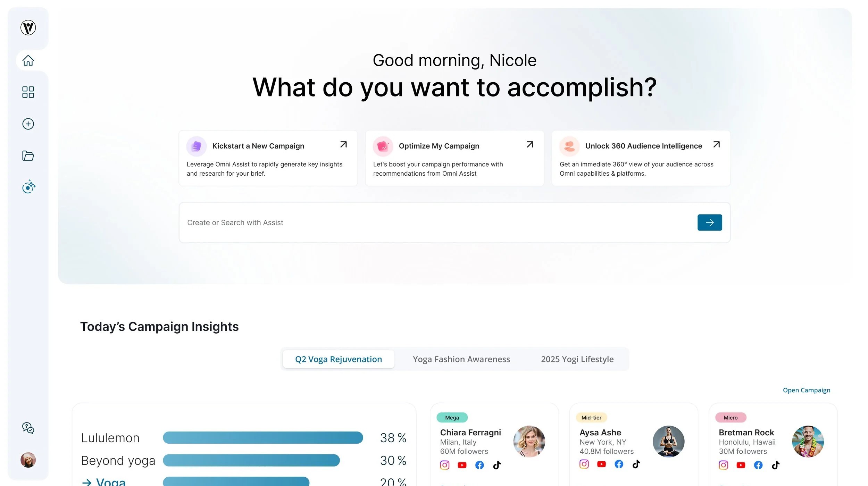Image resolution: width=868 pixels, height=486 pixels.
Task: Click the plus icon to create something new
Action: tap(28, 124)
